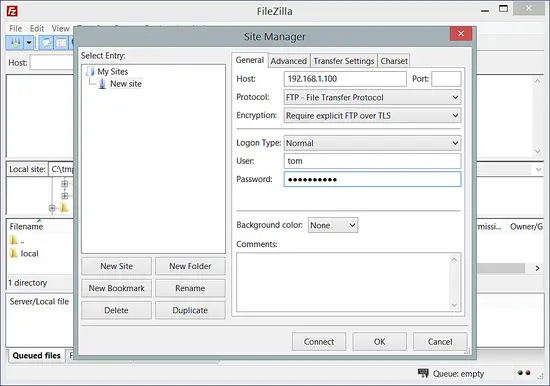Select the My Sites folder icon
Viewport: 550px width, 386px height.
click(x=90, y=72)
